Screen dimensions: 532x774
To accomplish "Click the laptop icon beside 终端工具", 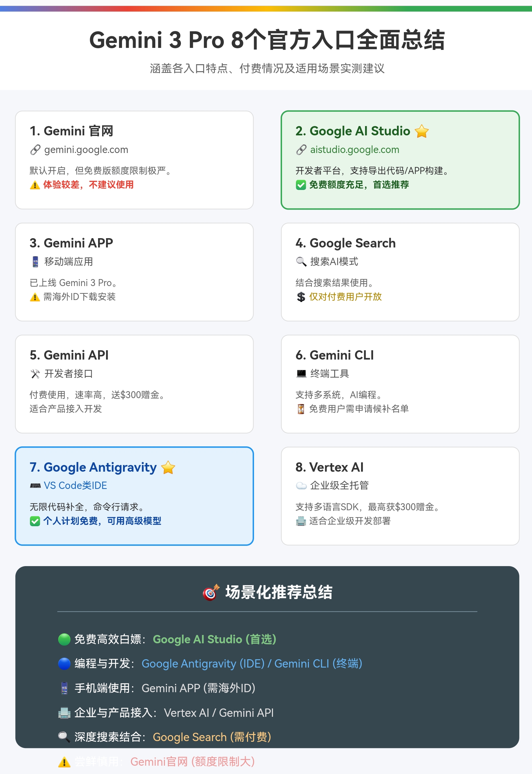I will pyautogui.click(x=301, y=374).
